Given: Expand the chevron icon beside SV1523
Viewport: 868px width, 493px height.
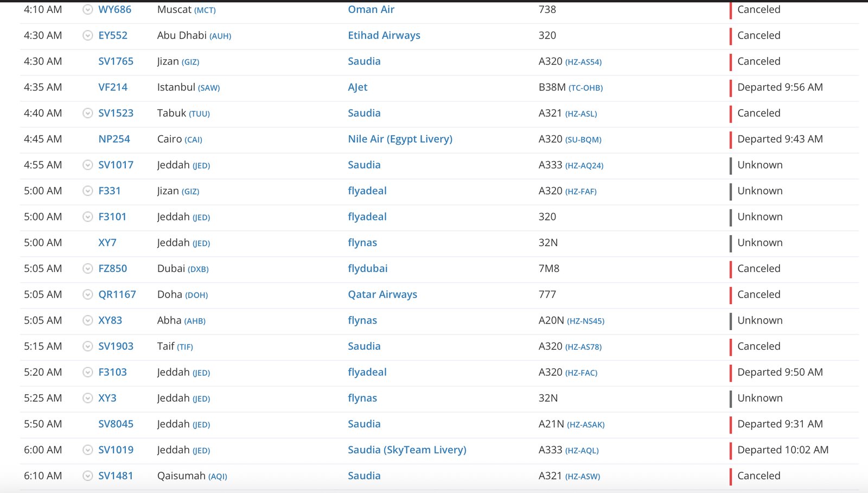Looking at the screenshot, I should click(x=87, y=113).
